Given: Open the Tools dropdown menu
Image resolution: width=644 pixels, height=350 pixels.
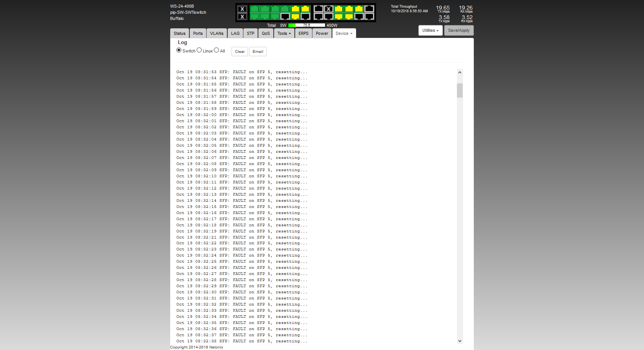Looking at the screenshot, I should click(x=284, y=33).
